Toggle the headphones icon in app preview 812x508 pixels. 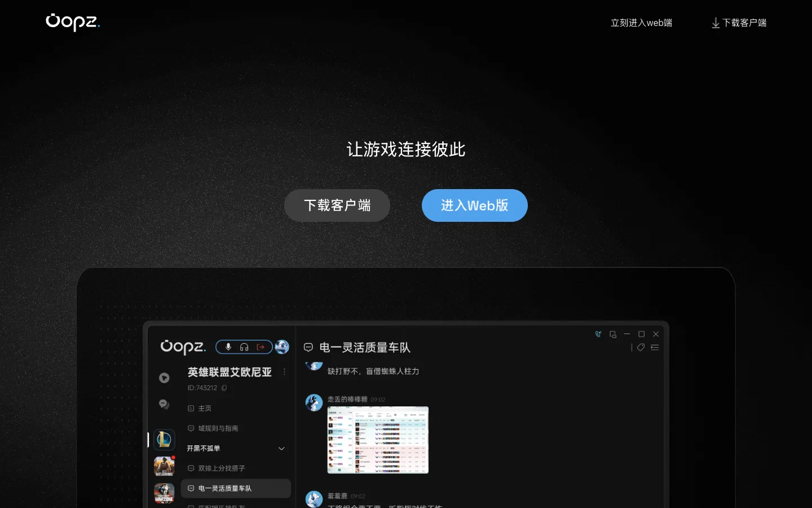tap(244, 347)
